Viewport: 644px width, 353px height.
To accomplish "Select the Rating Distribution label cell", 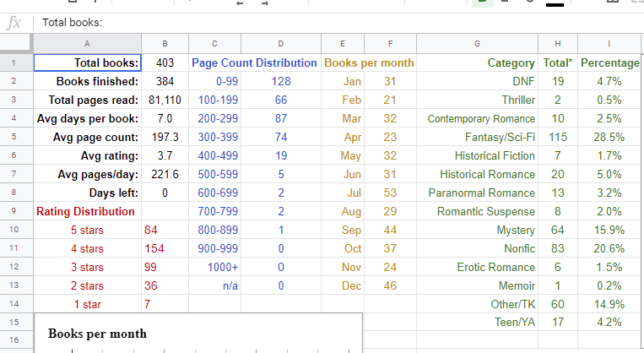I will 87,211.
